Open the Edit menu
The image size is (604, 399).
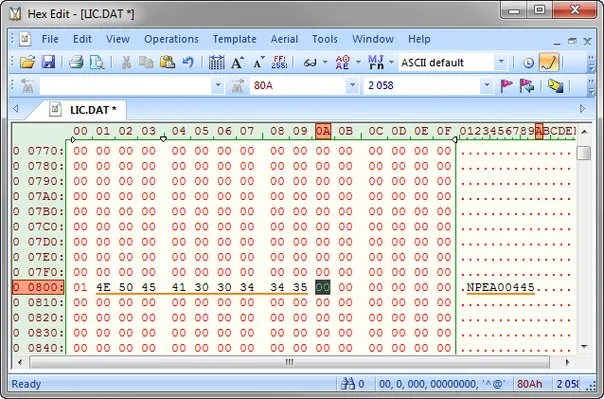(82, 39)
